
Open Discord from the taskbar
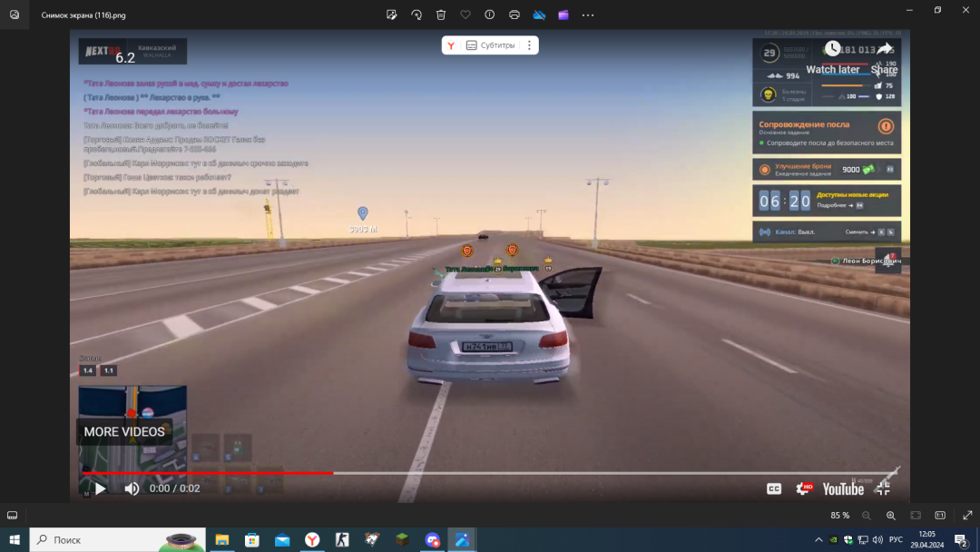coord(432,539)
